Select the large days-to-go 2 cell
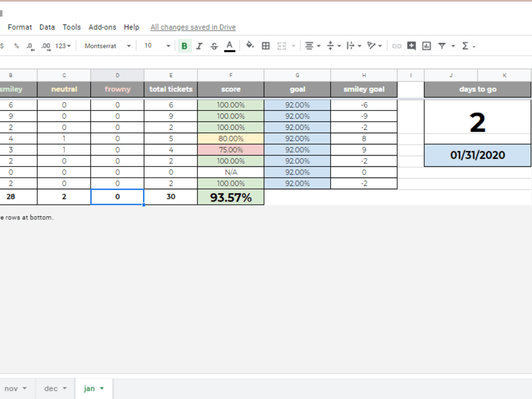Image resolution: width=532 pixels, height=399 pixels. [477, 121]
